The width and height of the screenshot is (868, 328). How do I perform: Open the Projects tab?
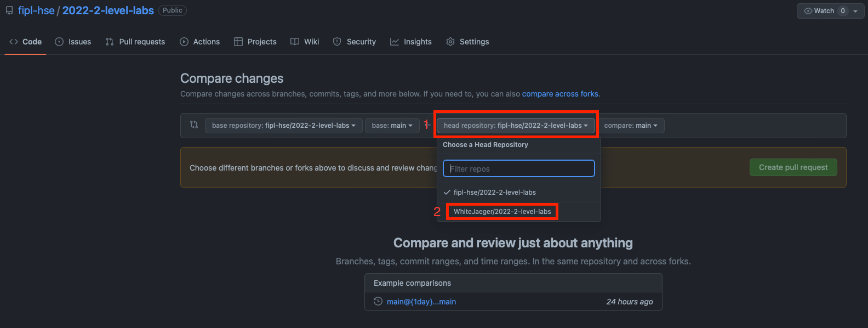pos(255,42)
